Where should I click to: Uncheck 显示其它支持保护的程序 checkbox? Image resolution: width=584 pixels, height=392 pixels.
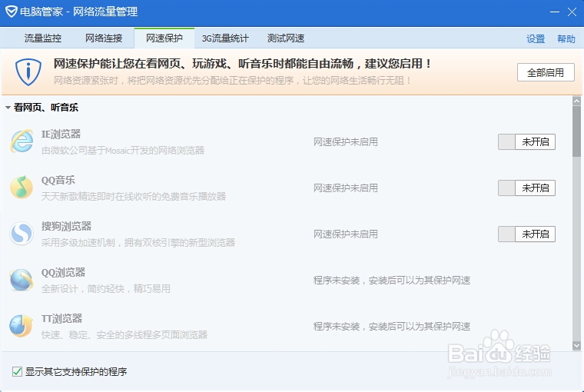[17, 371]
